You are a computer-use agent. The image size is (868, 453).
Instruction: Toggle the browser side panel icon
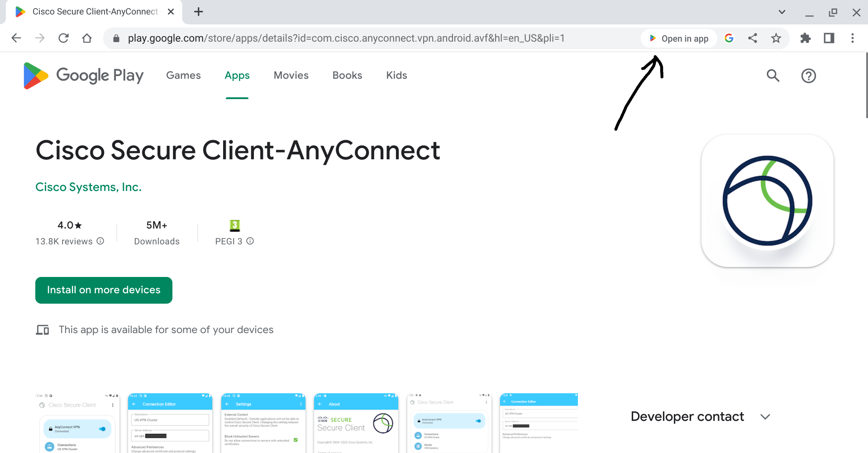pyautogui.click(x=829, y=38)
